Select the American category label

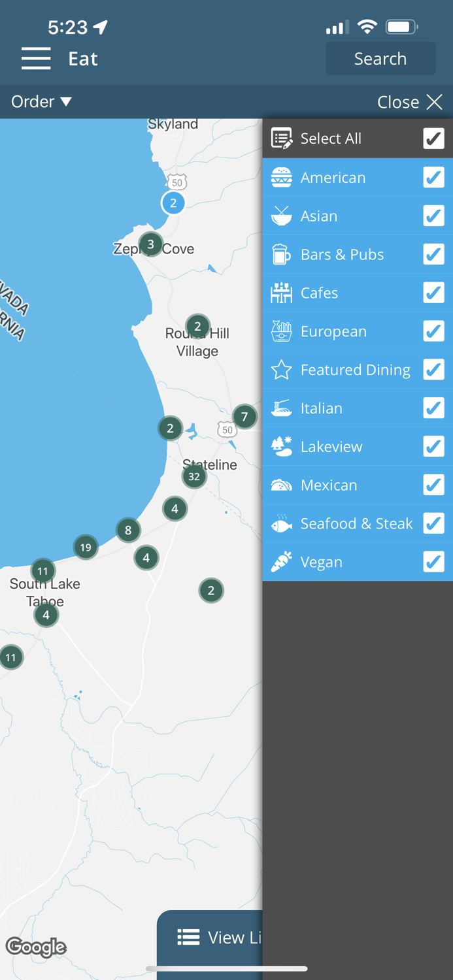tap(333, 178)
